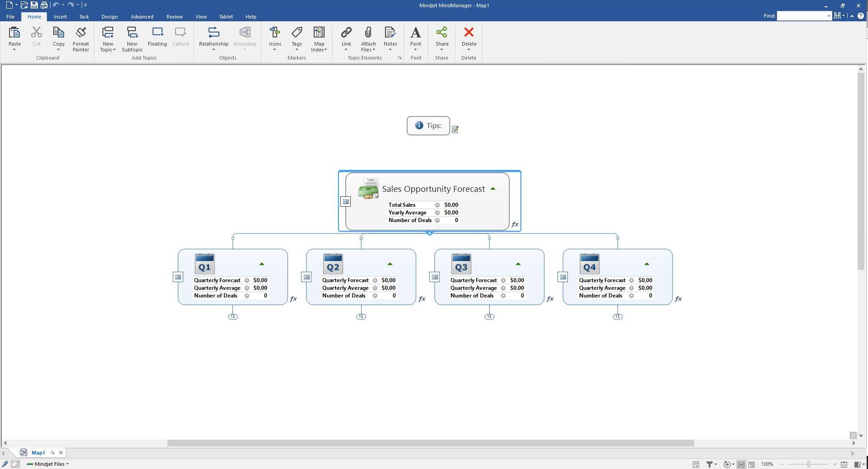Click the red Delete icon
The height and width of the screenshot is (469, 868).
tap(469, 33)
